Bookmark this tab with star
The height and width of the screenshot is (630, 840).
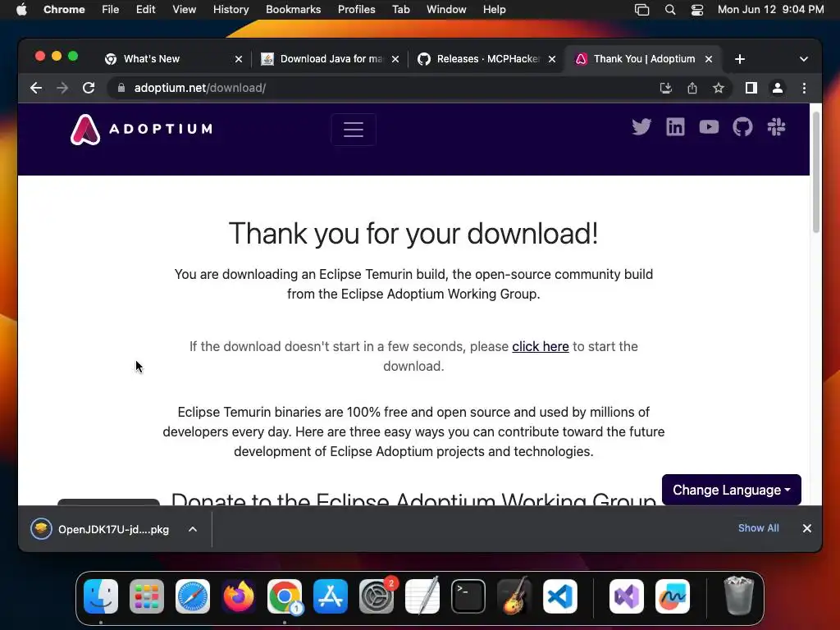tap(719, 88)
